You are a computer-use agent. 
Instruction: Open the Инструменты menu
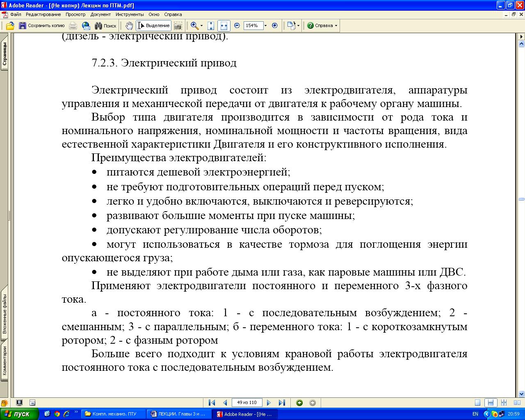pos(130,14)
